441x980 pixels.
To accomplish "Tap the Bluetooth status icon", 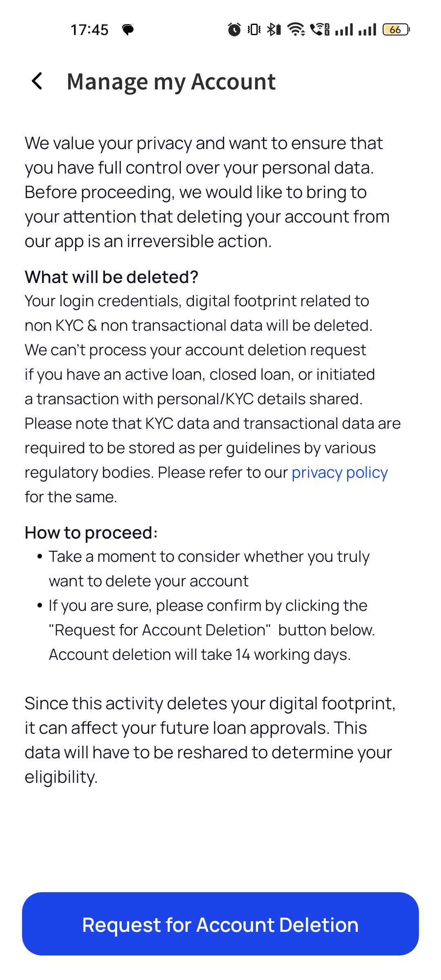I will [x=274, y=29].
